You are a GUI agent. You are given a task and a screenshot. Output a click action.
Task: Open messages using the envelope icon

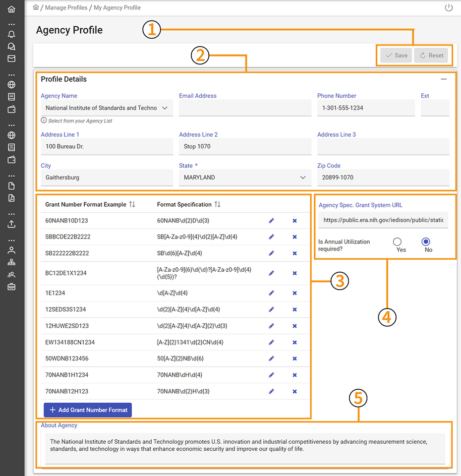[x=11, y=59]
